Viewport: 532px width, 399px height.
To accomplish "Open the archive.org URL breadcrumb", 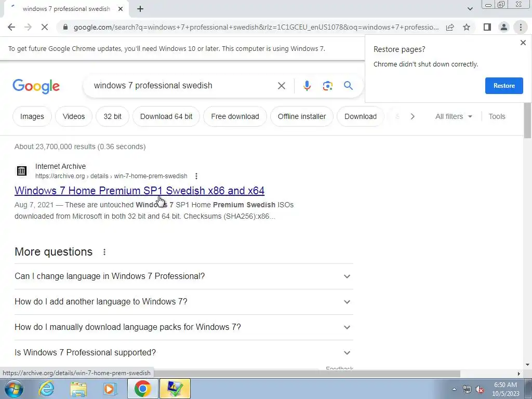I will click(111, 176).
